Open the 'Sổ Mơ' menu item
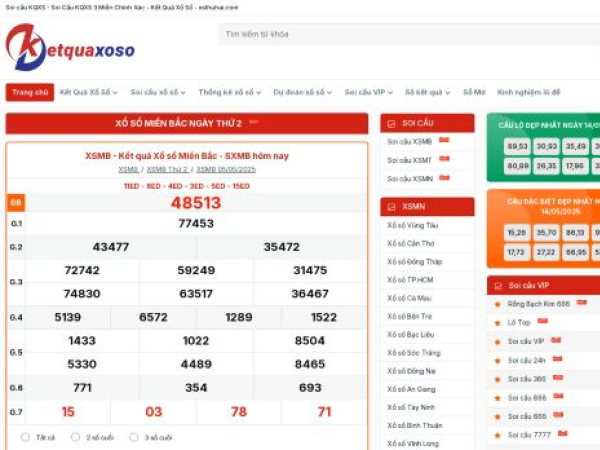Image resolution: width=600 pixels, height=450 pixels. coord(473,92)
